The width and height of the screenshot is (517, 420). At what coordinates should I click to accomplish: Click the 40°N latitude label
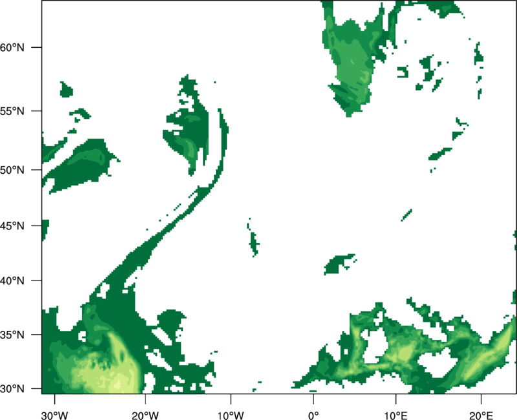coord(12,281)
